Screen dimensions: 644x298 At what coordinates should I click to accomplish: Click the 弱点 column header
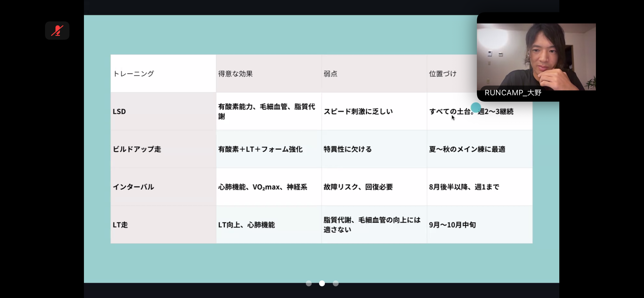pos(330,74)
